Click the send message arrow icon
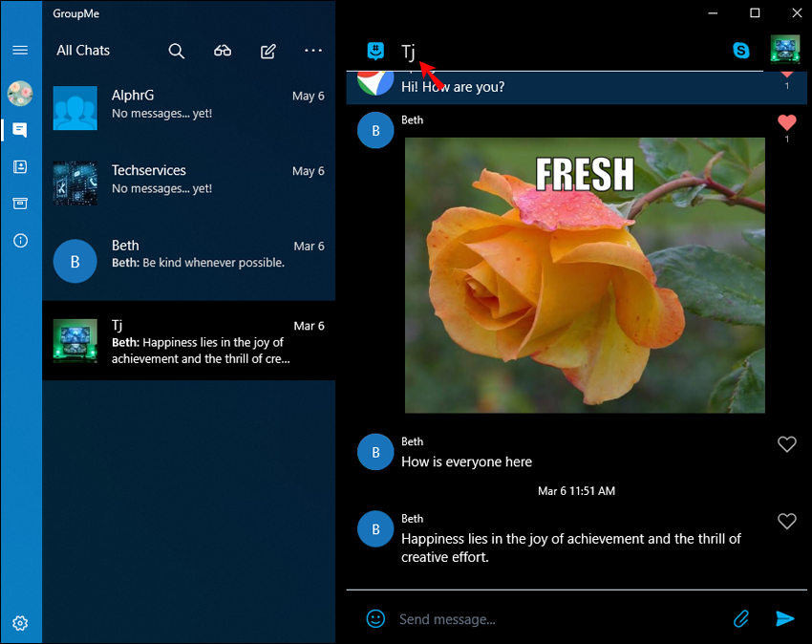 pyautogui.click(x=785, y=618)
